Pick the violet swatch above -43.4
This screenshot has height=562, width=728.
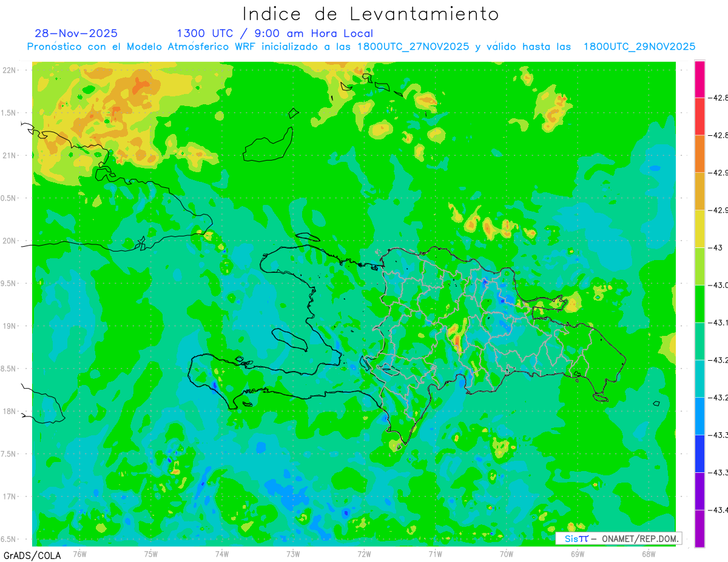(x=699, y=491)
